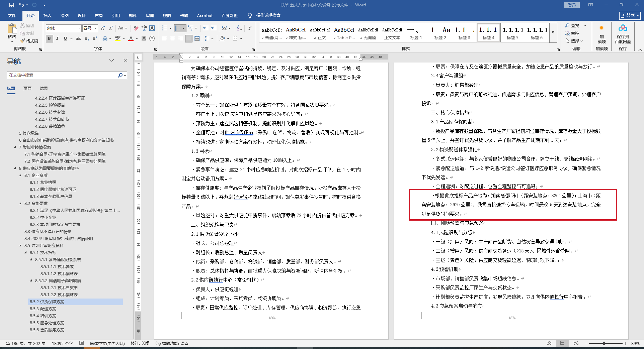Toggle track changes (修订: 关闭) in status bar

pyautogui.click(x=140, y=343)
